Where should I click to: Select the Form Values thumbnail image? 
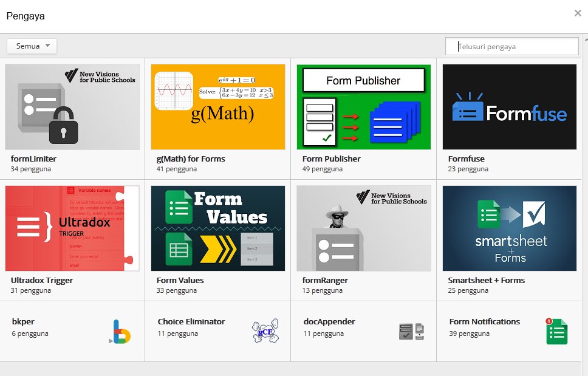[x=218, y=228]
